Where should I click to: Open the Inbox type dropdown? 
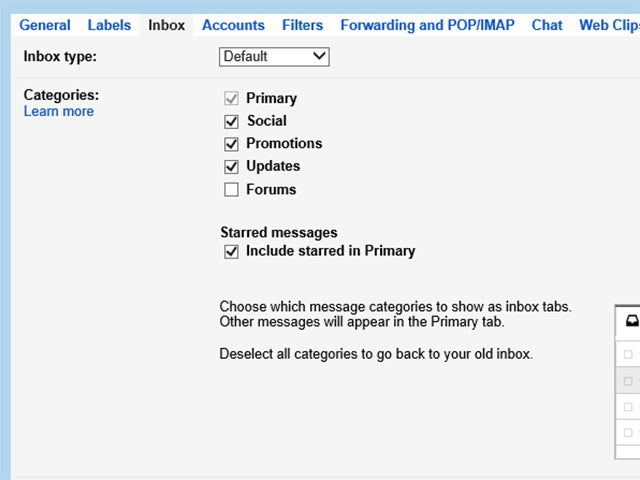tap(274, 57)
